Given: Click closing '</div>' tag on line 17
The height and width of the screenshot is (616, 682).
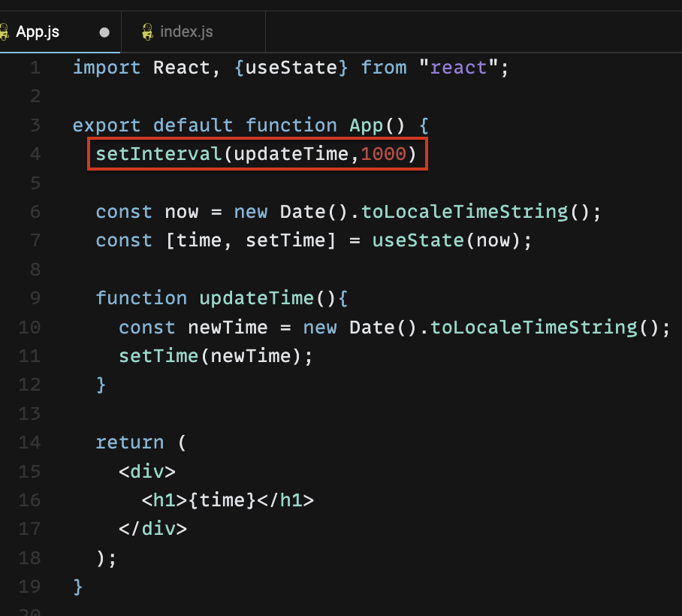Looking at the screenshot, I should point(152,530).
